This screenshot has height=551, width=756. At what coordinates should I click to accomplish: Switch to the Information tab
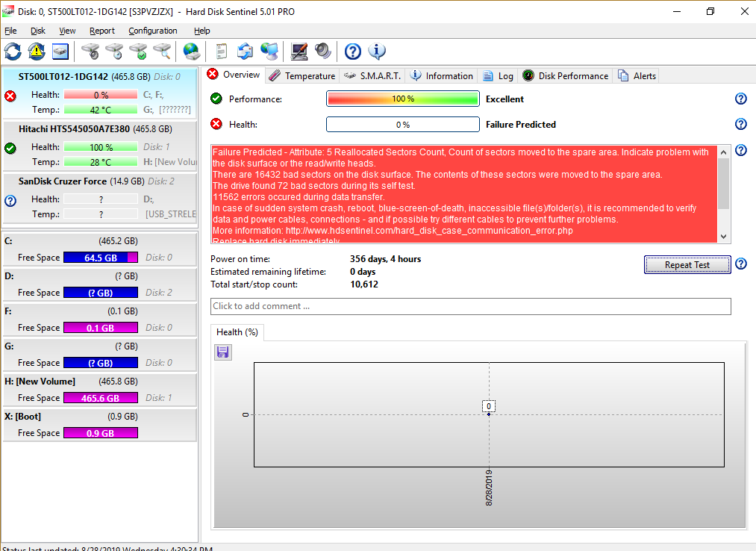pos(441,75)
